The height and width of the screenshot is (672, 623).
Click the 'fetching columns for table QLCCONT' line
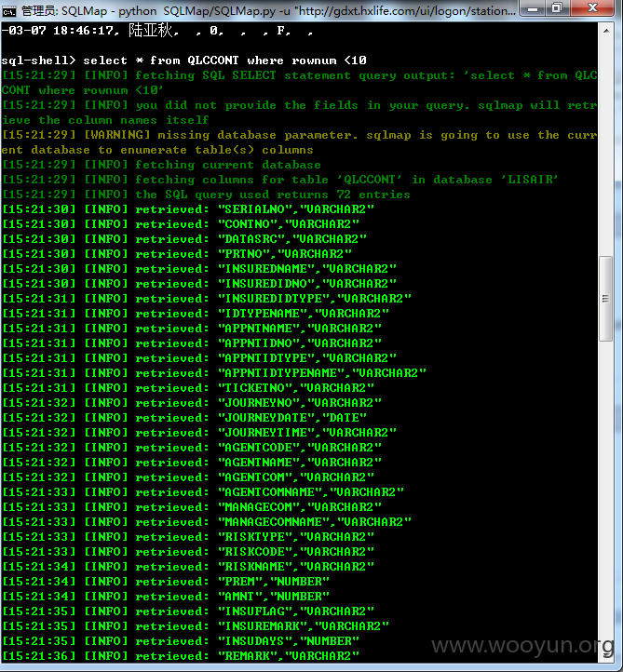[x=280, y=180]
